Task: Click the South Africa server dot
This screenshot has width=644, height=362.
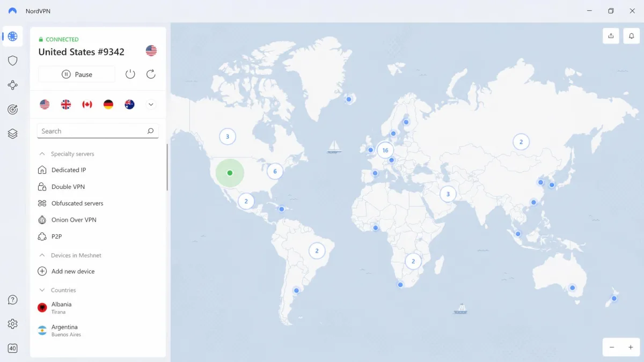Action: pyautogui.click(x=400, y=285)
